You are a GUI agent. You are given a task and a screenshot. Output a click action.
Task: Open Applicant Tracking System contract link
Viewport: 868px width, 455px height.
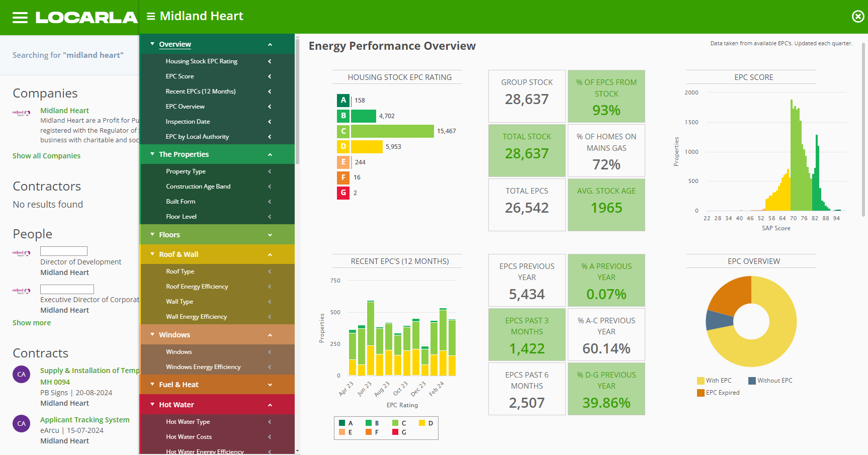84,420
